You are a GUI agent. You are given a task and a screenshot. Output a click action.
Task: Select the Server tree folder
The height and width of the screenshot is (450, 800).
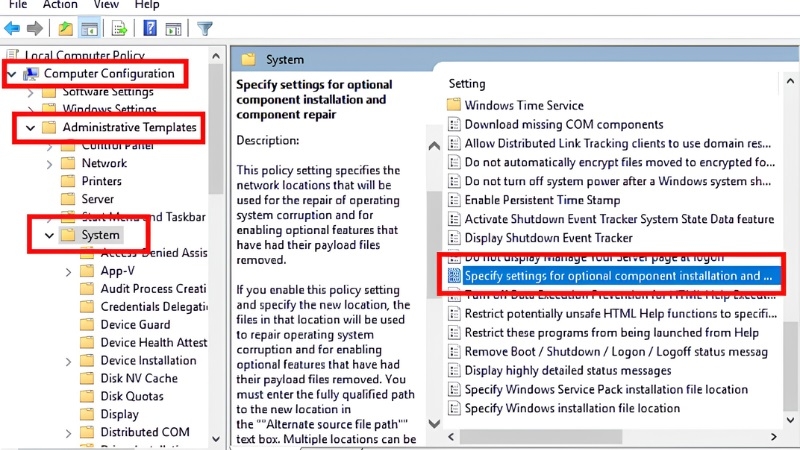[x=97, y=199]
